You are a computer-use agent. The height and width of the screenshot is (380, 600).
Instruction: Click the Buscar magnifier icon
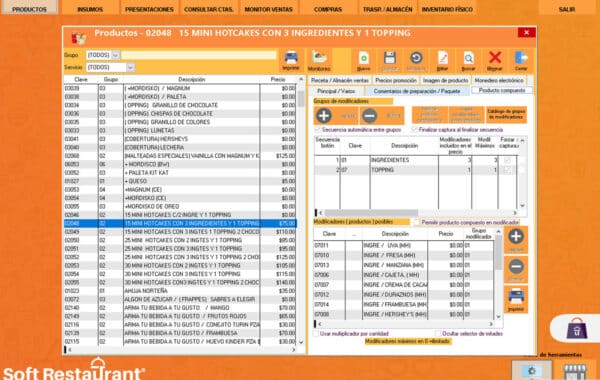(468, 60)
